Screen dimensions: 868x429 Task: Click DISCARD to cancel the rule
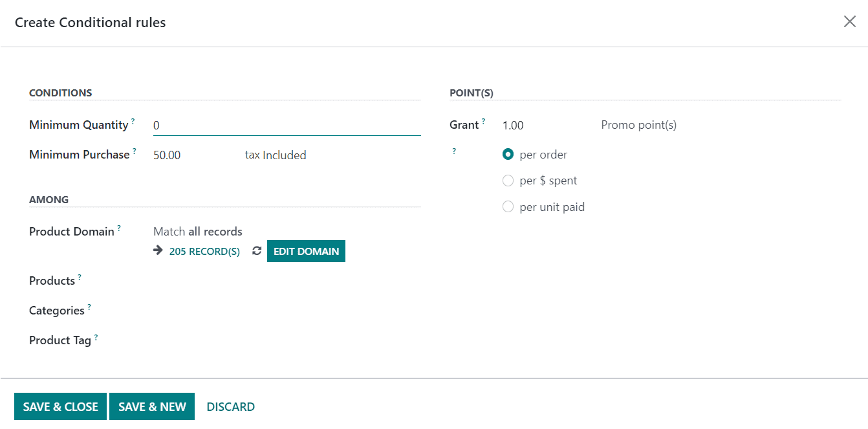(x=230, y=407)
